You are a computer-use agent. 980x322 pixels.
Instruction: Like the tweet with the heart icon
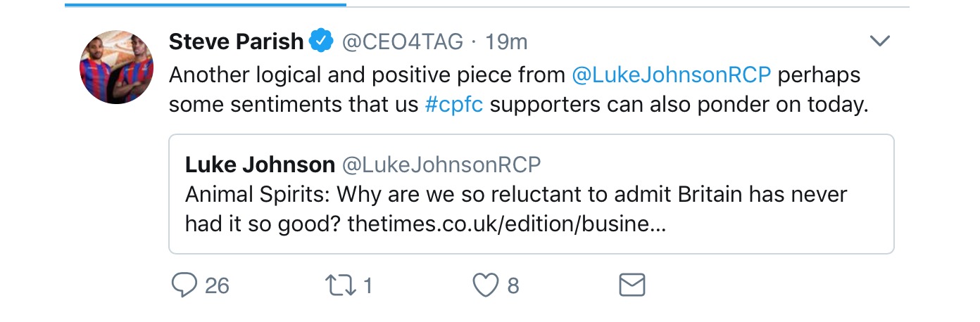pyautogui.click(x=485, y=285)
